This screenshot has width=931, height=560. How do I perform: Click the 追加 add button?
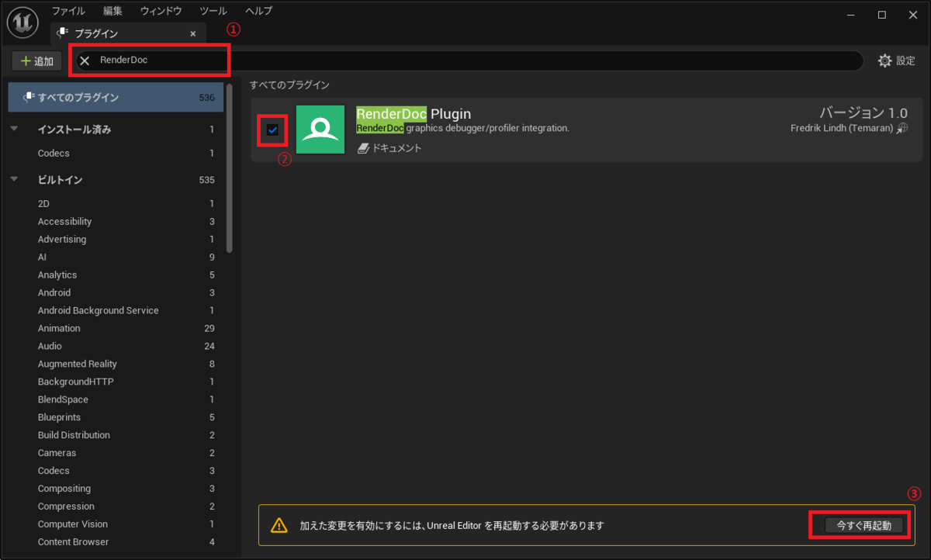point(36,60)
